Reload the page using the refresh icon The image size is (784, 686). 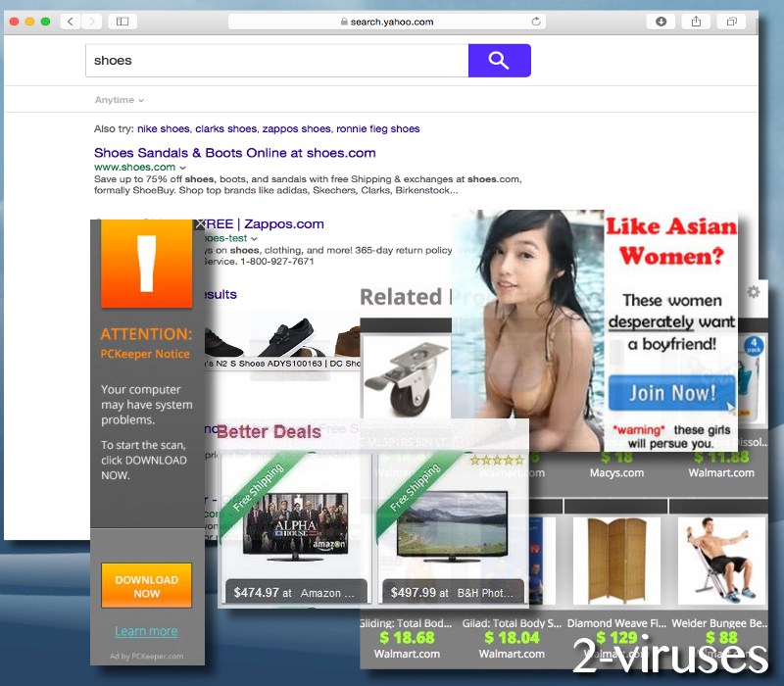click(536, 21)
